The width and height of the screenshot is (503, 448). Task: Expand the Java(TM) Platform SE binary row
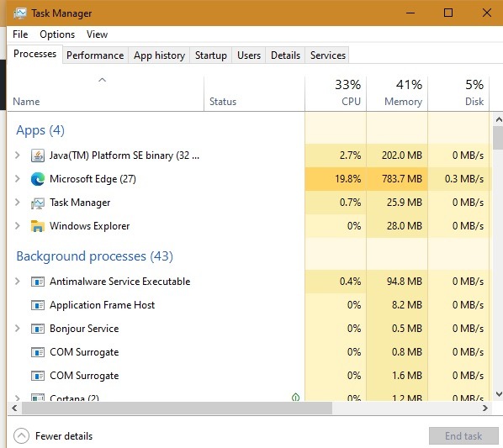click(x=18, y=155)
